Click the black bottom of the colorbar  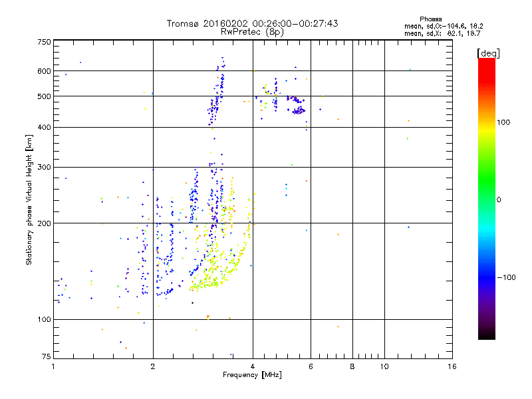(x=487, y=334)
